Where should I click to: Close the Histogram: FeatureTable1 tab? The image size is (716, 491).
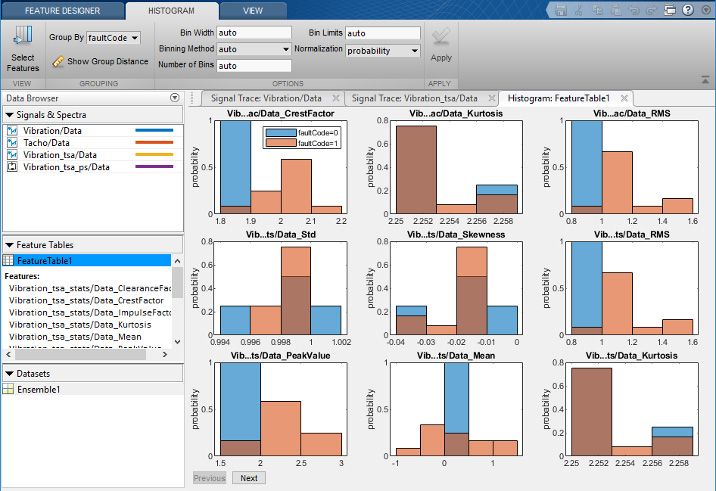[x=624, y=98]
